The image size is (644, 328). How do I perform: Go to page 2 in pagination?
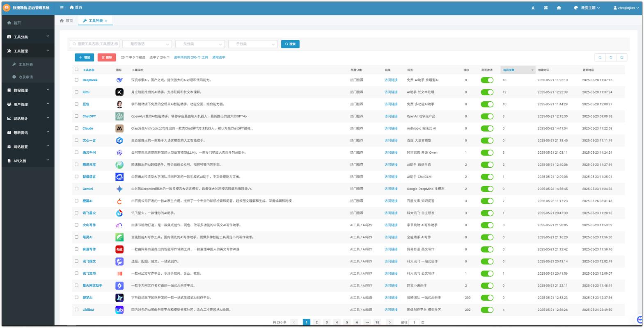pyautogui.click(x=316, y=322)
